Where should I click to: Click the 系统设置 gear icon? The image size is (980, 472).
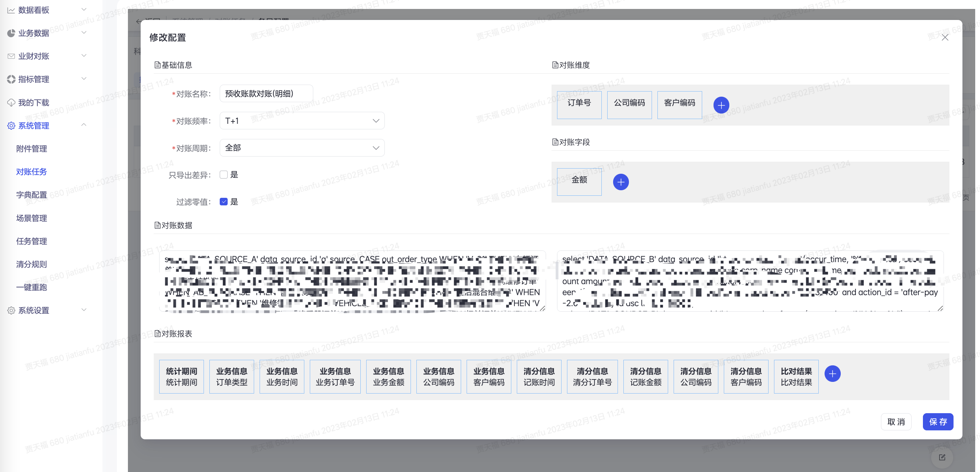(x=11, y=310)
